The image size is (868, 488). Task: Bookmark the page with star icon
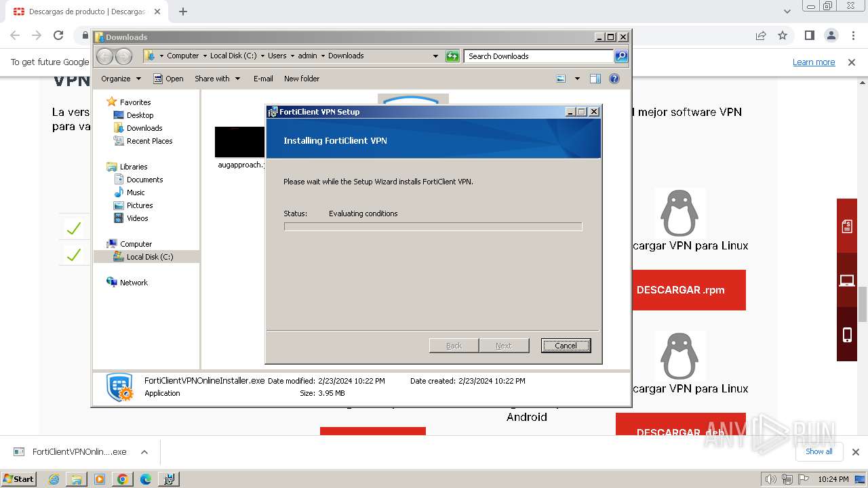pos(783,35)
